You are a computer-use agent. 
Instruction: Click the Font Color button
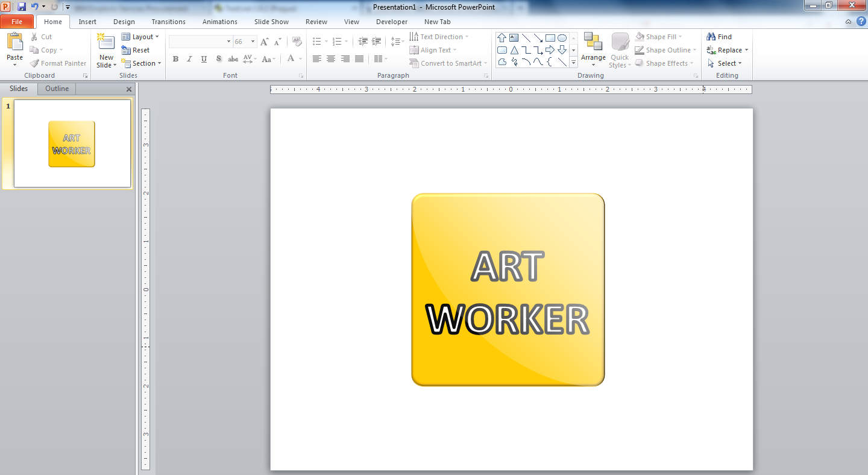291,58
